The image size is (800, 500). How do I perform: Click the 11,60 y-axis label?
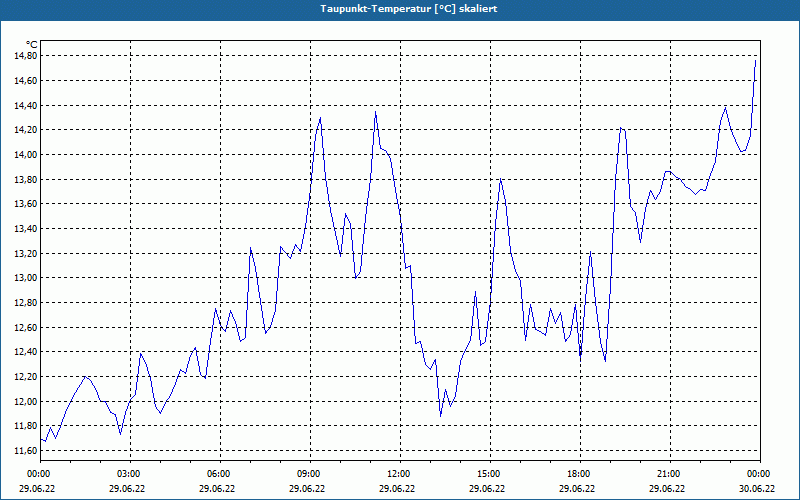coord(25,451)
